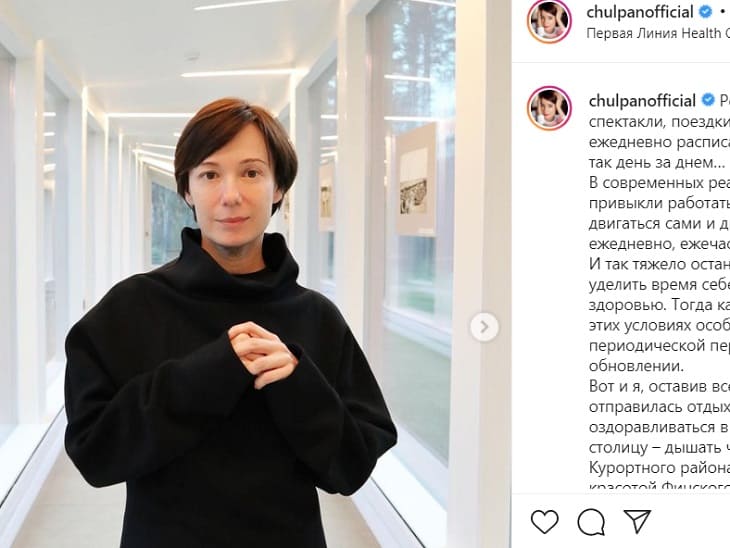Click the framed picture on the corridor wall
This screenshot has width=730, height=548.
click(x=415, y=180)
